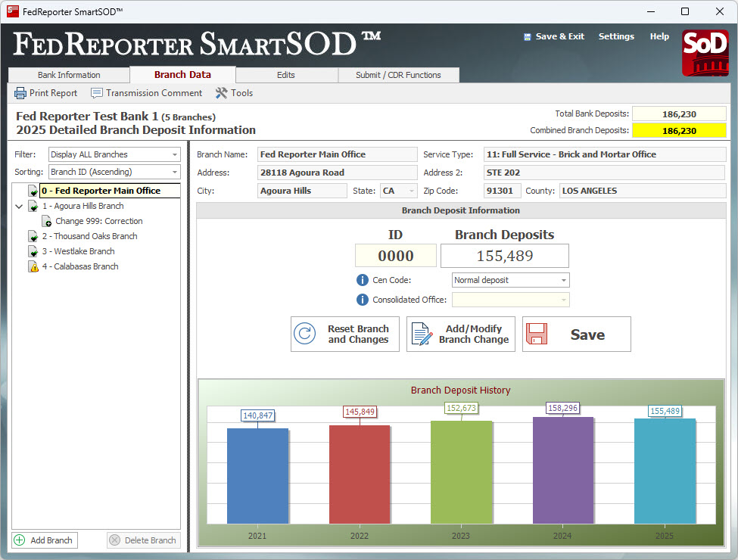Open the Help menu
This screenshot has height=560, width=738.
[659, 36]
